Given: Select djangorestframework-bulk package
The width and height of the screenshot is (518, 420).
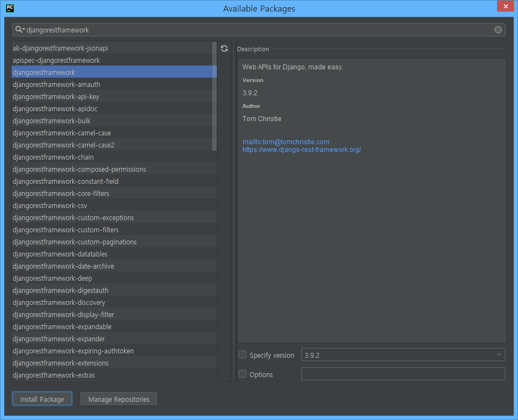Looking at the screenshot, I should (x=114, y=121).
